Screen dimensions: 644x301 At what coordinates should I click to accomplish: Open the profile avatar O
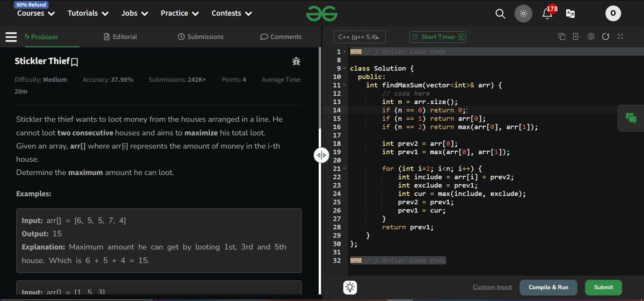point(613,13)
